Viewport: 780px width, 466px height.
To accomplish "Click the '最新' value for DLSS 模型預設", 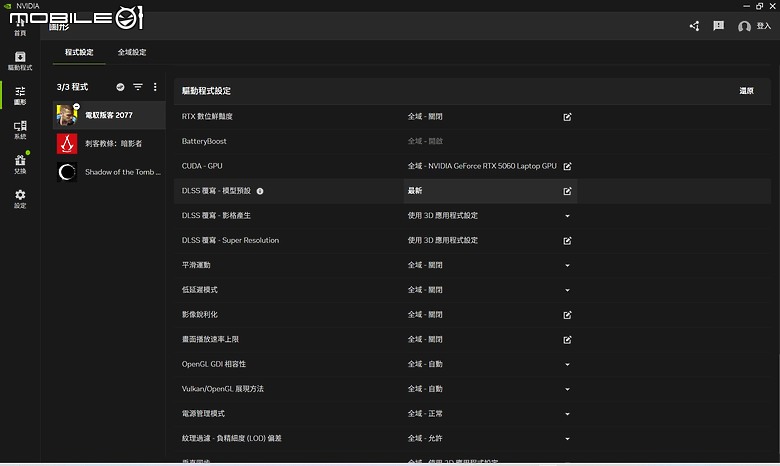I will (x=415, y=191).
